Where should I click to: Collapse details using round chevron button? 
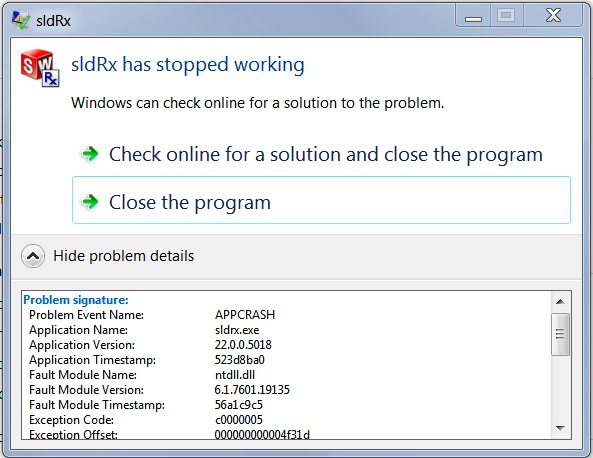click(33, 256)
